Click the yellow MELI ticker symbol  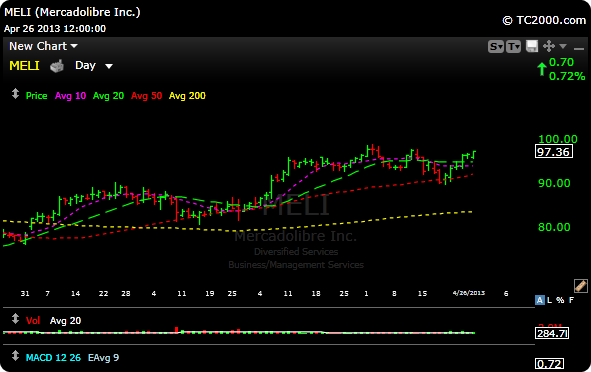pyautogui.click(x=24, y=66)
